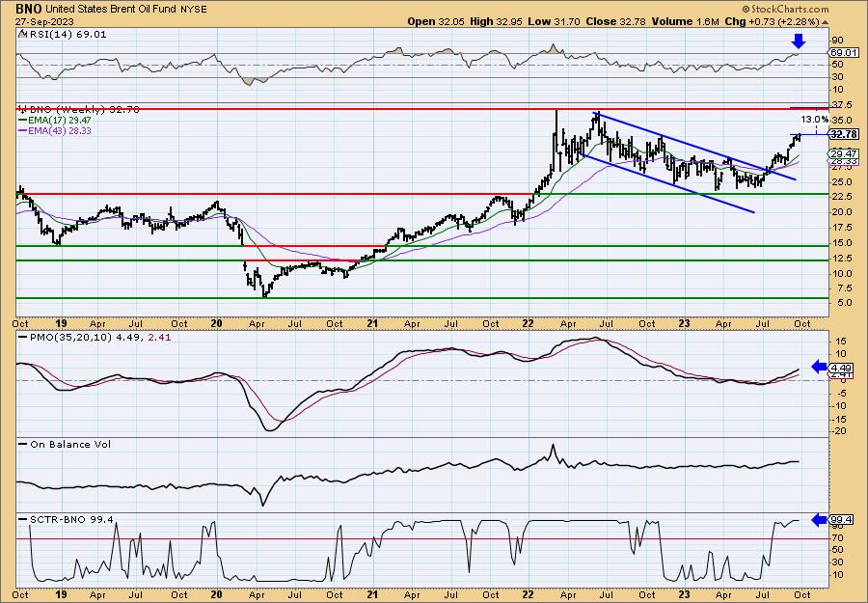Click the up-triangle icon beside the Chg value
The width and height of the screenshot is (868, 603).
point(825,22)
